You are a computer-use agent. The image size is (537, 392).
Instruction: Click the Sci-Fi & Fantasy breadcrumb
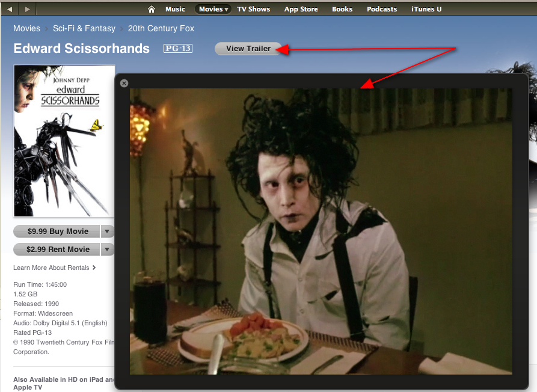[x=84, y=28]
